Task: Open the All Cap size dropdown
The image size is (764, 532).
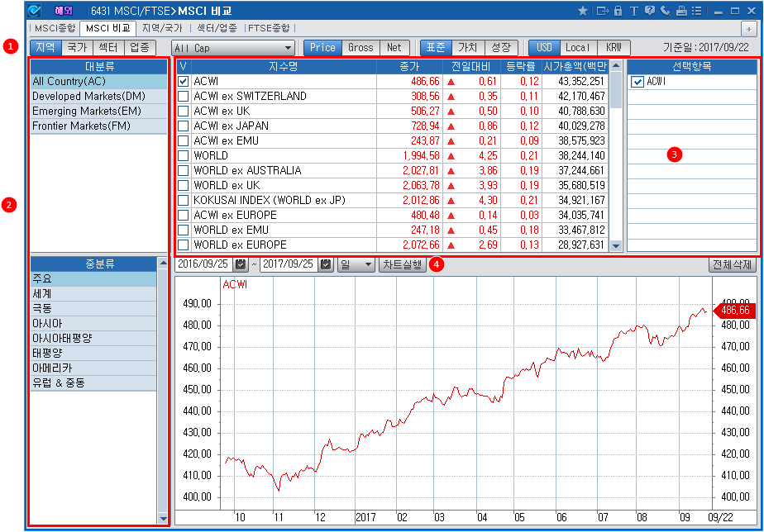Action: pyautogui.click(x=233, y=48)
